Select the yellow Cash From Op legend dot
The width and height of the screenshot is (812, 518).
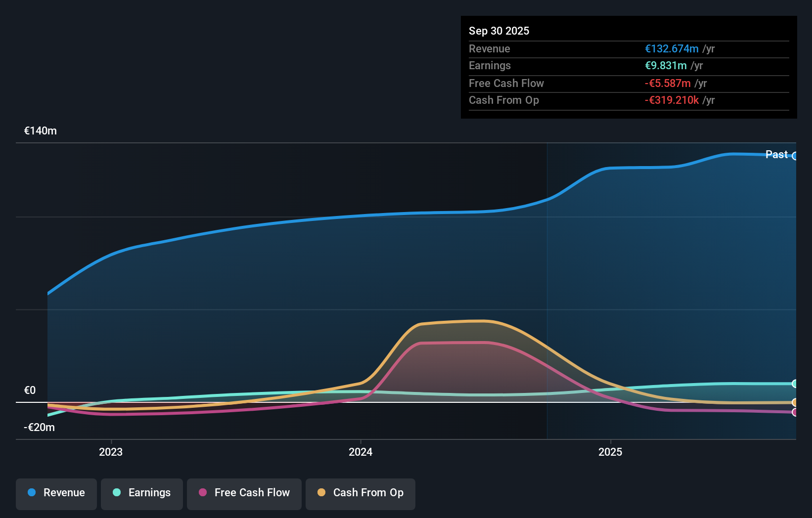(321, 492)
